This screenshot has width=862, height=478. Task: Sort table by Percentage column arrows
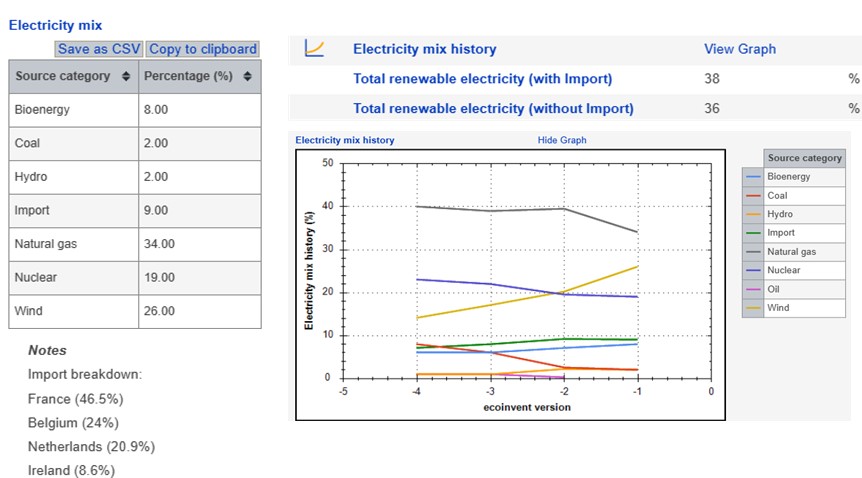coord(248,77)
